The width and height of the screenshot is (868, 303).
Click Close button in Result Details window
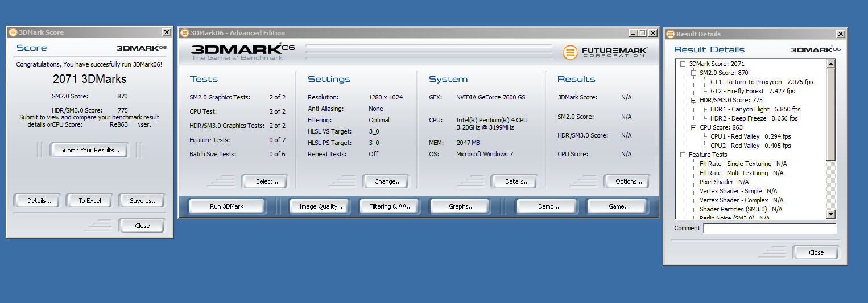point(816,252)
